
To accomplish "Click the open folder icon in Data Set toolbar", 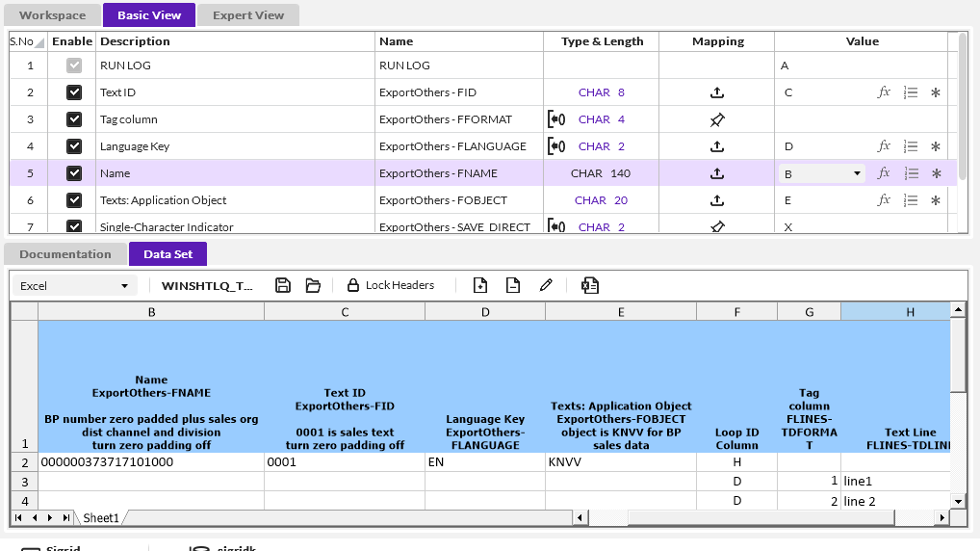I will [x=313, y=285].
